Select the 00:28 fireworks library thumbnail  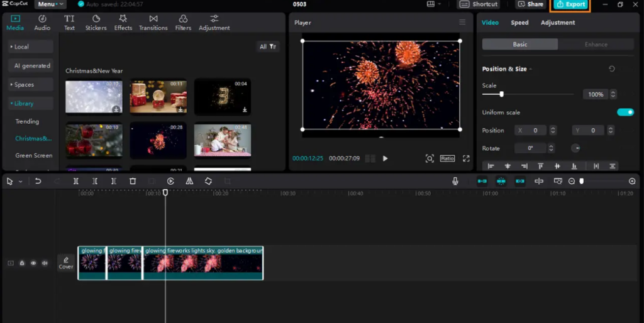[x=158, y=140]
